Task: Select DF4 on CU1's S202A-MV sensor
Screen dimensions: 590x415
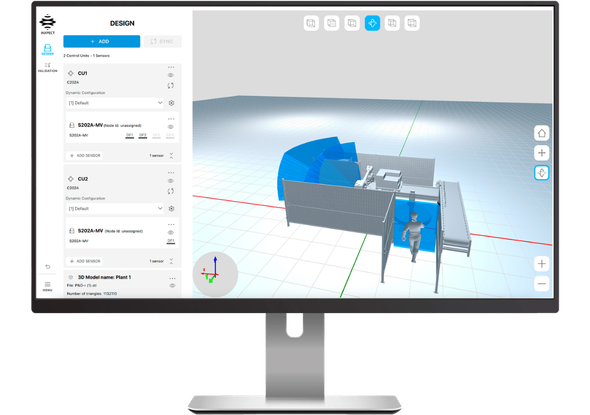Action: (170, 135)
